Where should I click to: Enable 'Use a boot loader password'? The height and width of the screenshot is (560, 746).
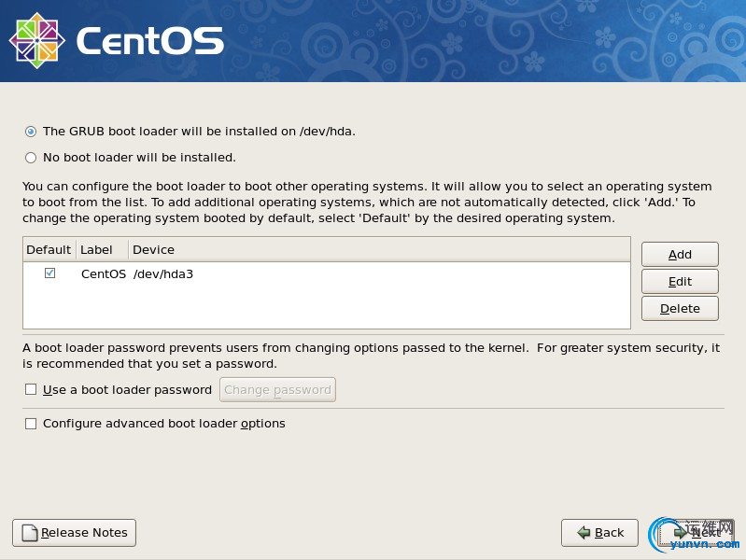click(31, 390)
